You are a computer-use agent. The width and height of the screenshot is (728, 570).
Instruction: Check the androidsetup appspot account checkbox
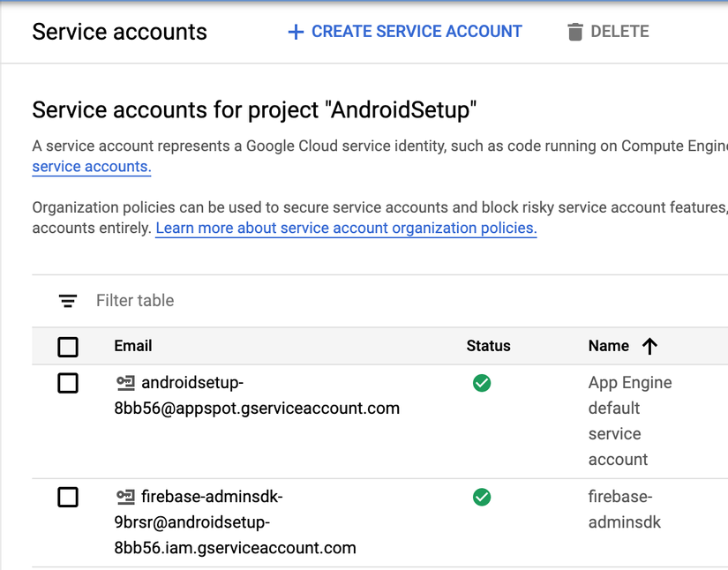pyautogui.click(x=68, y=383)
